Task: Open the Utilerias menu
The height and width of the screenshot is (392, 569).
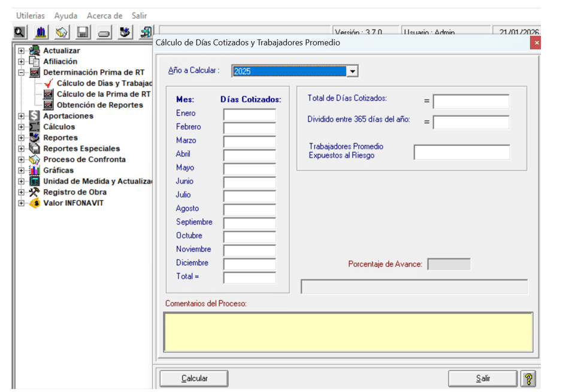Action: pyautogui.click(x=30, y=16)
